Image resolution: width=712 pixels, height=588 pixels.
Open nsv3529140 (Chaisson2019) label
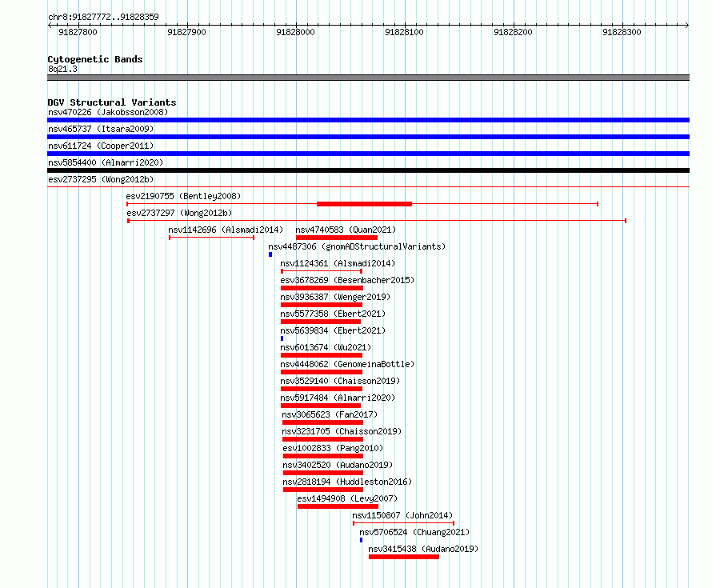(x=341, y=381)
